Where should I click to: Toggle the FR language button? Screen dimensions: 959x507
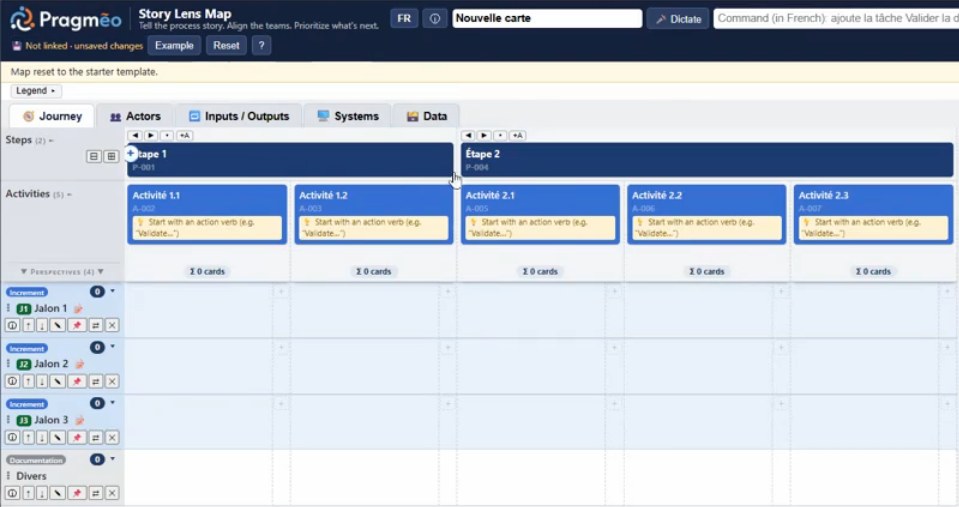(x=404, y=18)
